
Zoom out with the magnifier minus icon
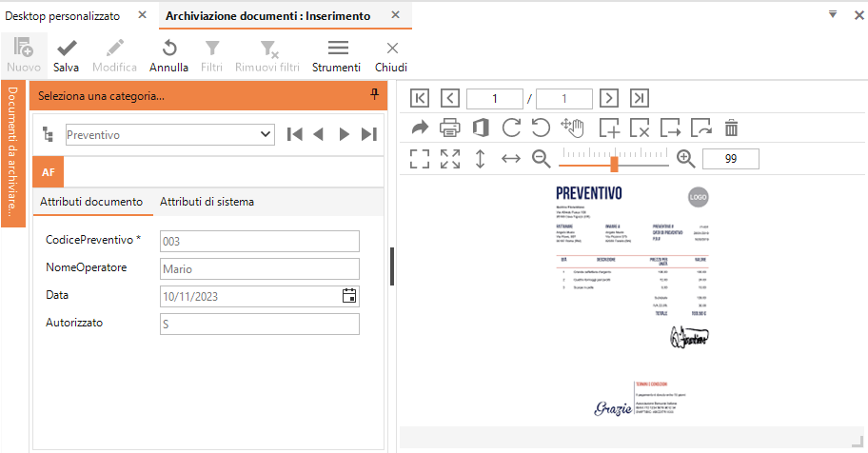coord(542,159)
